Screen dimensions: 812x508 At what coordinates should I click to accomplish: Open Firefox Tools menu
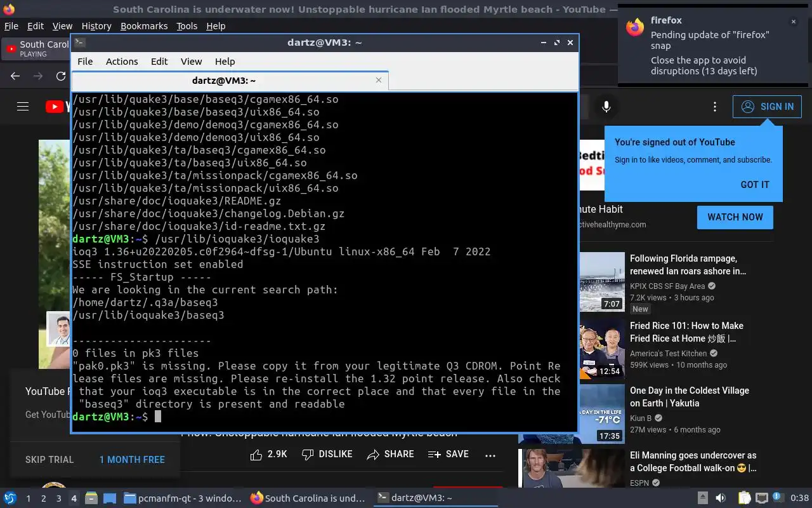pyautogui.click(x=187, y=26)
